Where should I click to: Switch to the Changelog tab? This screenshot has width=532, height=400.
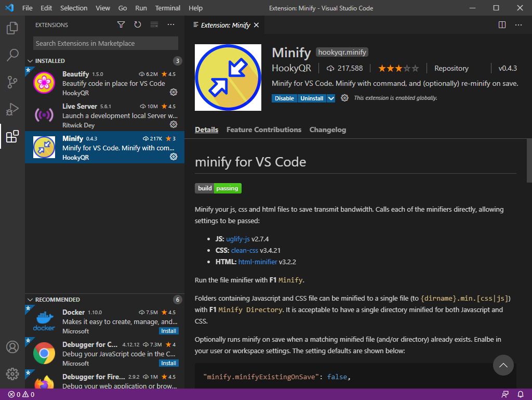pos(327,130)
